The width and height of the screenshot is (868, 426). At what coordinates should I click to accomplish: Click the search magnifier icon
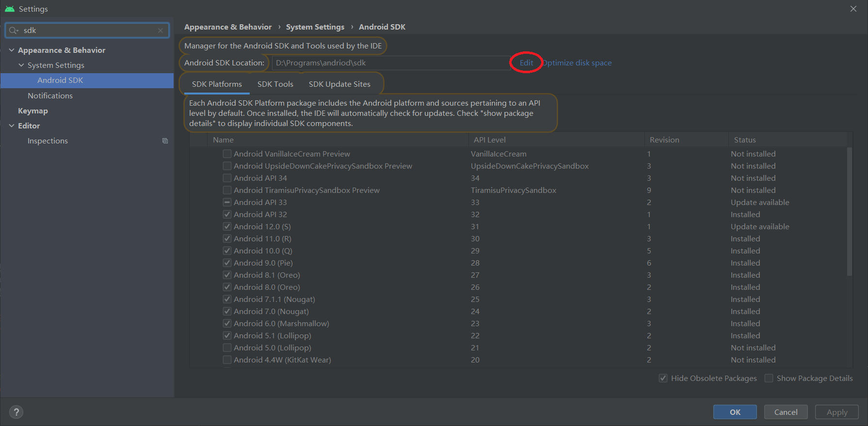click(14, 31)
